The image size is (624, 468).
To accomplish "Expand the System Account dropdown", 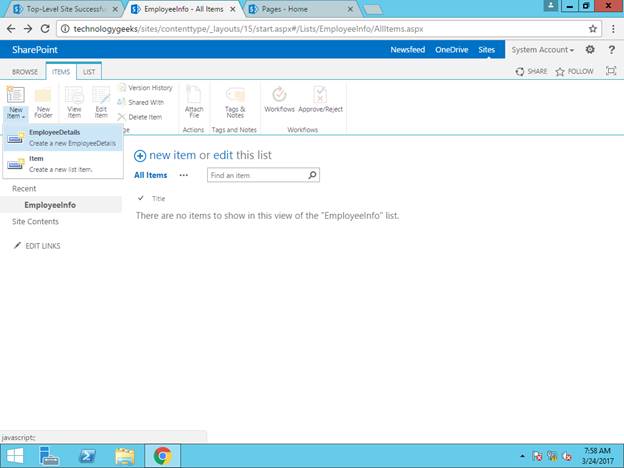I will click(542, 50).
